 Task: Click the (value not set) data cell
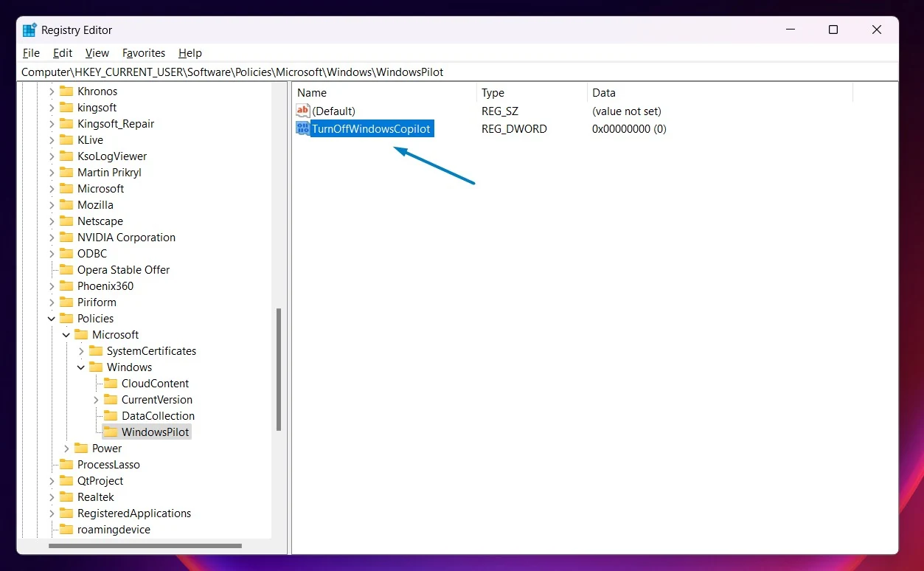627,111
